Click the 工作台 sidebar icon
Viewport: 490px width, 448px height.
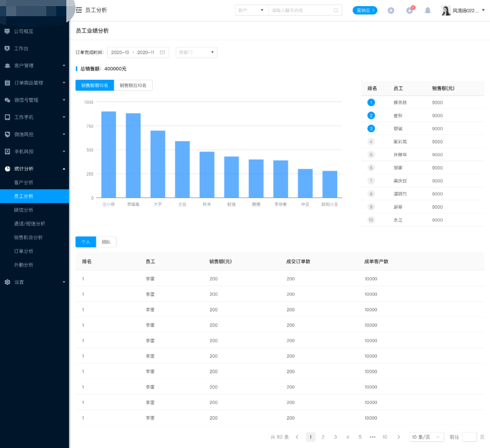(7, 49)
